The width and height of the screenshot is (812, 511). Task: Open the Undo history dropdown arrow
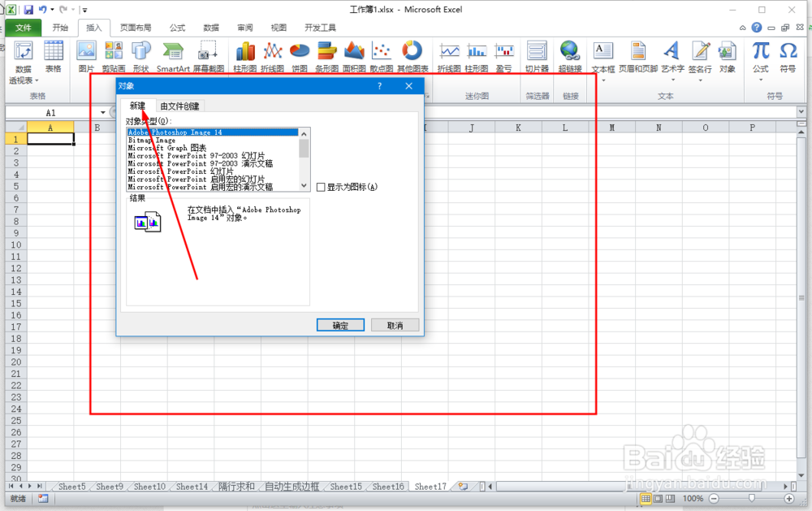click(52, 9)
